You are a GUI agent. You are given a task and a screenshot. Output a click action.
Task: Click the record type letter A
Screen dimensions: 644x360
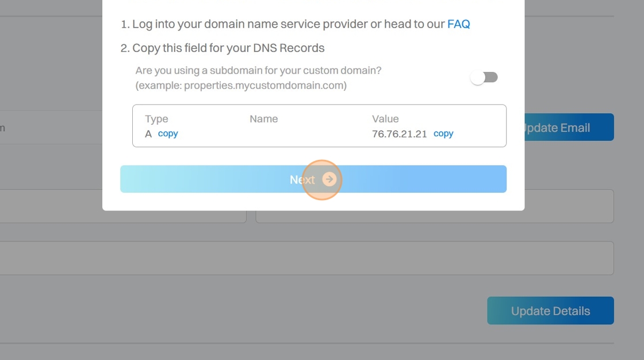coord(148,134)
